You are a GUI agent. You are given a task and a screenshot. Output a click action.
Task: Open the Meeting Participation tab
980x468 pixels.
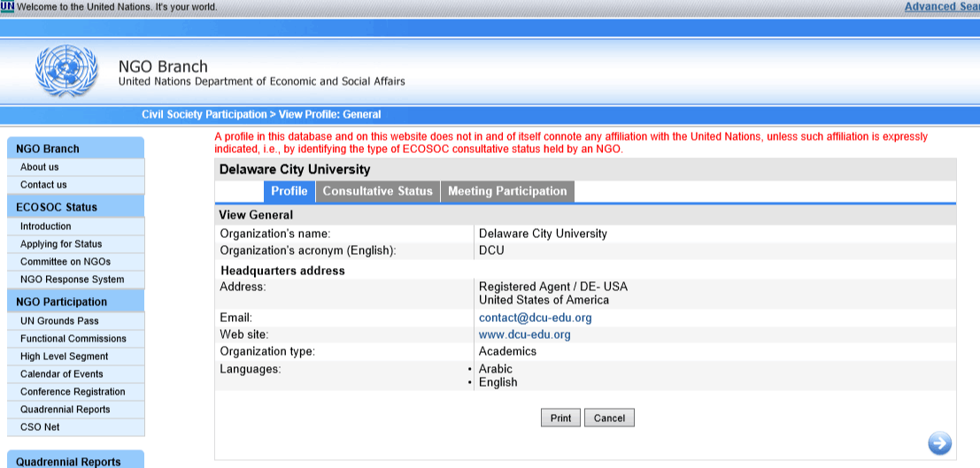507,191
